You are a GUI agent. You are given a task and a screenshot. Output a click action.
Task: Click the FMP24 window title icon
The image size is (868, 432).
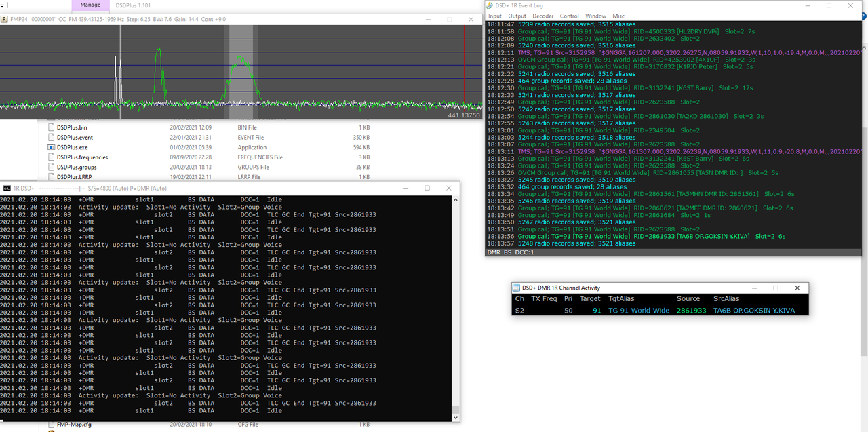click(5, 19)
